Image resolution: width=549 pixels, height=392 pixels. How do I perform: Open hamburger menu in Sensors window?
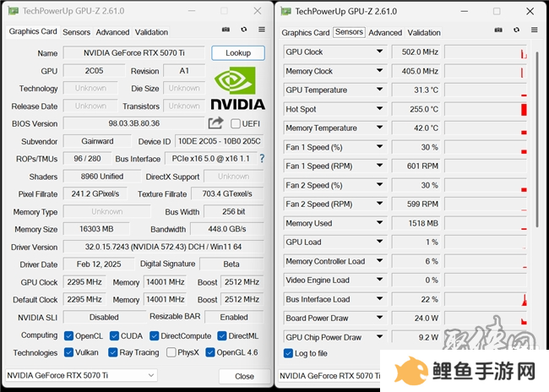(x=535, y=30)
